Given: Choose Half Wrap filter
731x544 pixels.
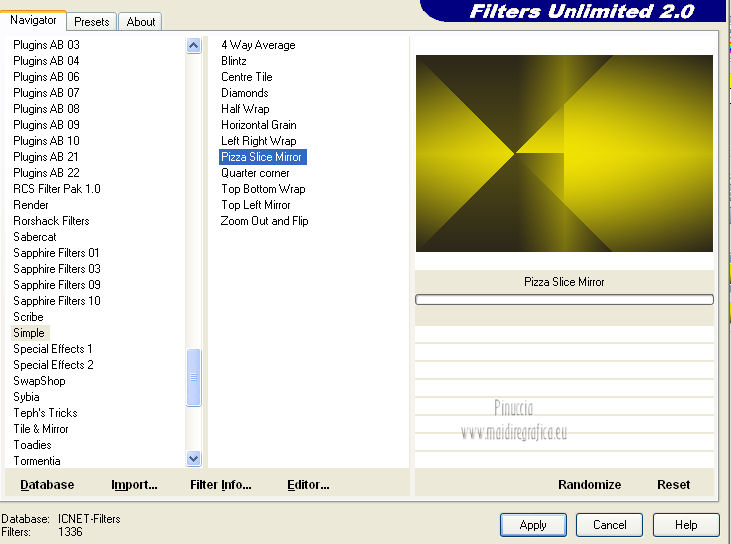Looking at the screenshot, I should pos(245,109).
